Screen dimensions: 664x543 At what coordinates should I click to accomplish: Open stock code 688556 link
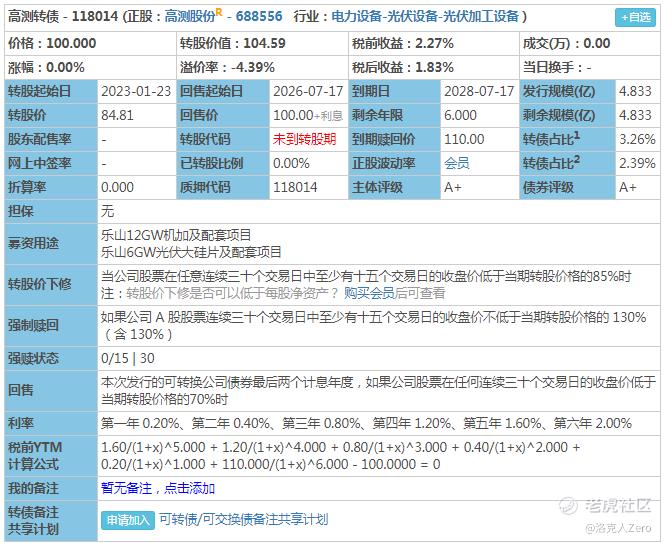(259, 17)
